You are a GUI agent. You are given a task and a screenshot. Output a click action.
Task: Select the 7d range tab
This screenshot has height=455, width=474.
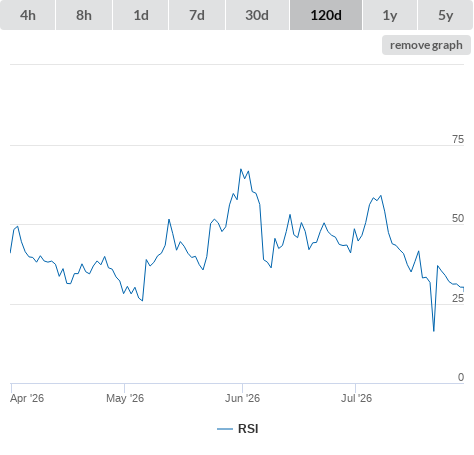pos(197,15)
